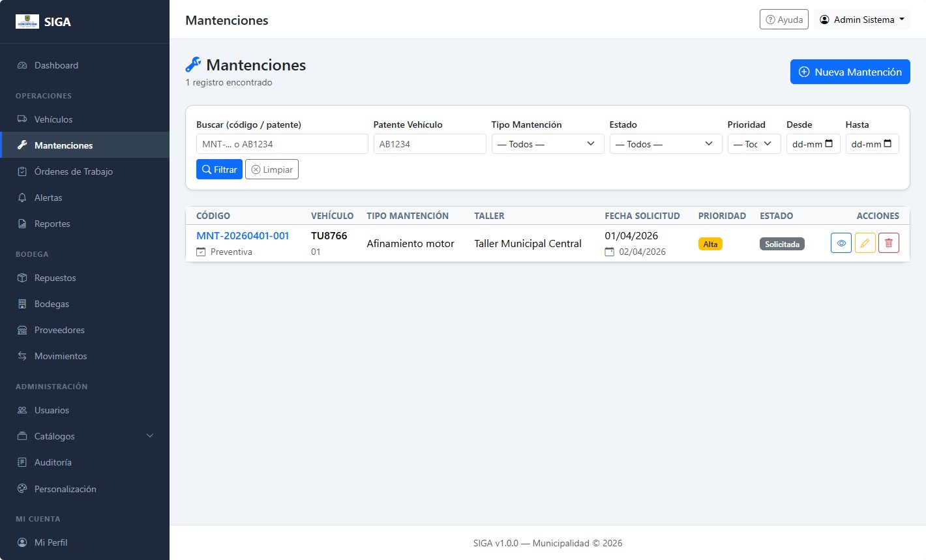The width and height of the screenshot is (926, 560).
Task: Click the Admin Sistema user avatar icon
Action: pos(824,20)
